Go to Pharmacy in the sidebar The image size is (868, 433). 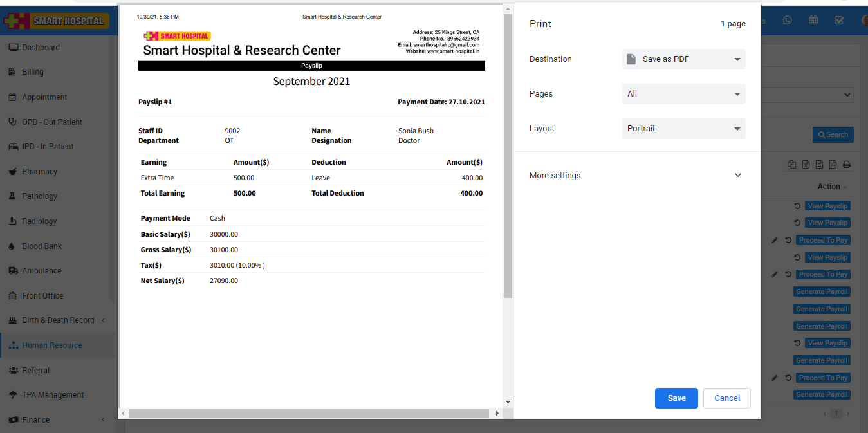pyautogui.click(x=39, y=172)
